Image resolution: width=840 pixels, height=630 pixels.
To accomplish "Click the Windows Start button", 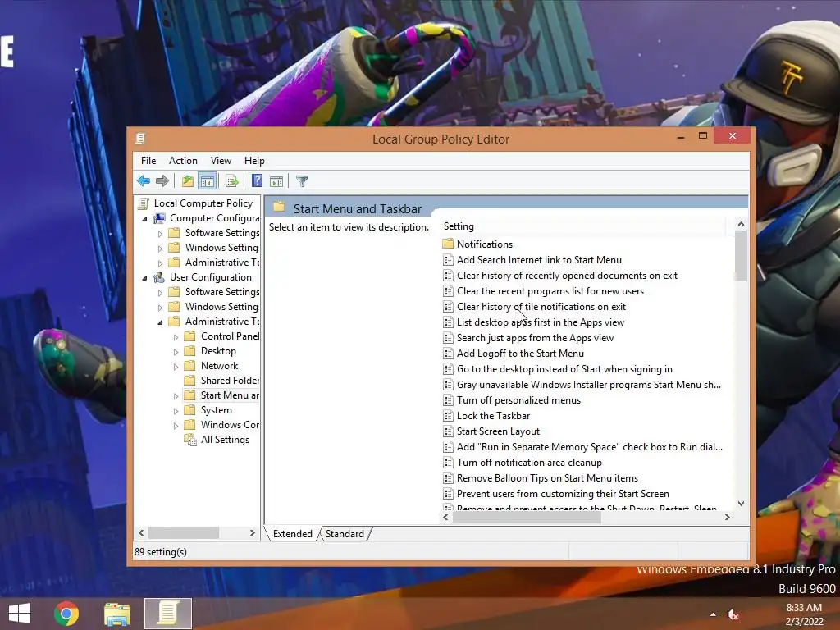I will pos(20,614).
